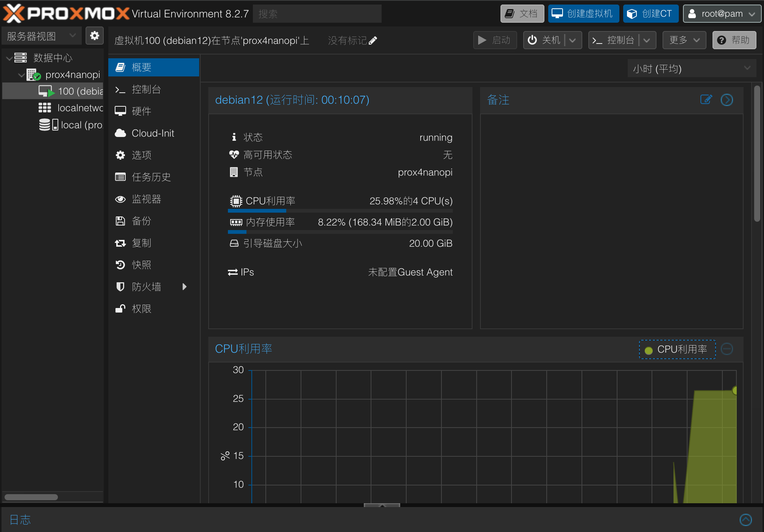
Task: Go to 硬件 hardware settings
Action: click(x=154, y=111)
